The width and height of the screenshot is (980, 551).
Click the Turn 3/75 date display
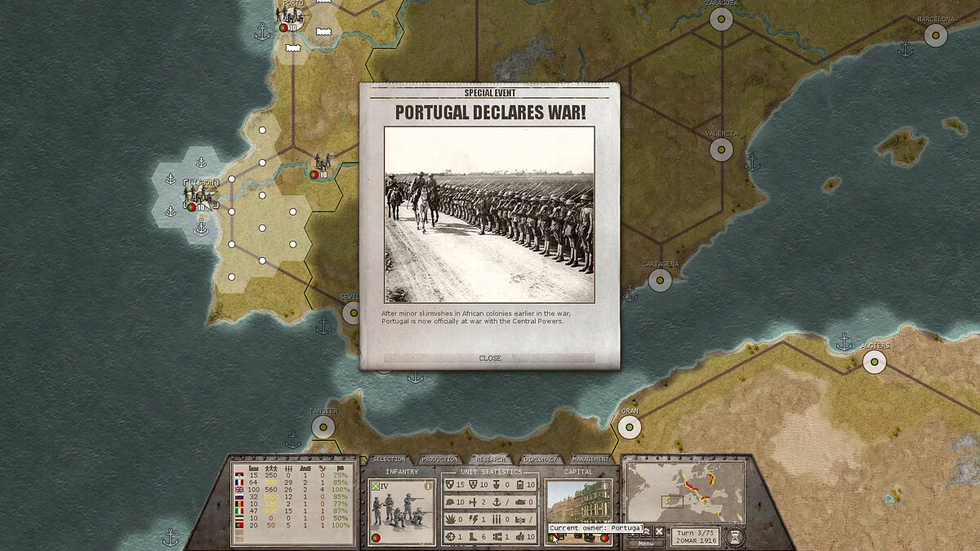click(696, 535)
